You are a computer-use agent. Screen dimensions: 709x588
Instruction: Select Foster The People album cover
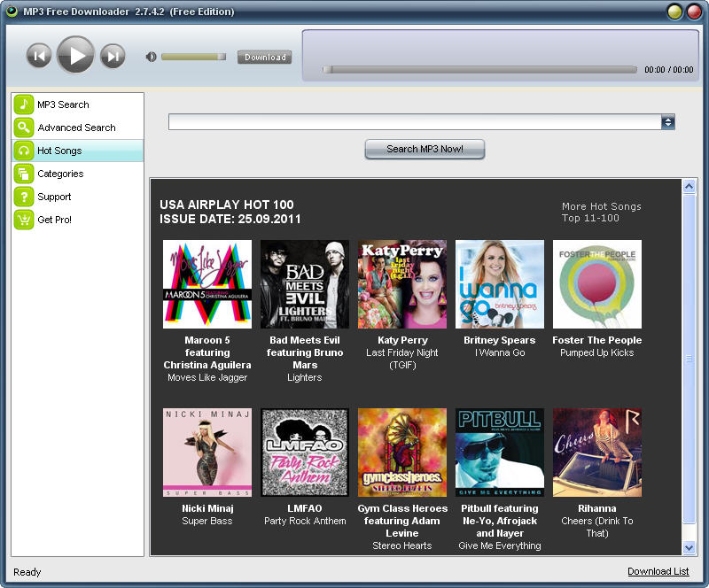pyautogui.click(x=596, y=284)
